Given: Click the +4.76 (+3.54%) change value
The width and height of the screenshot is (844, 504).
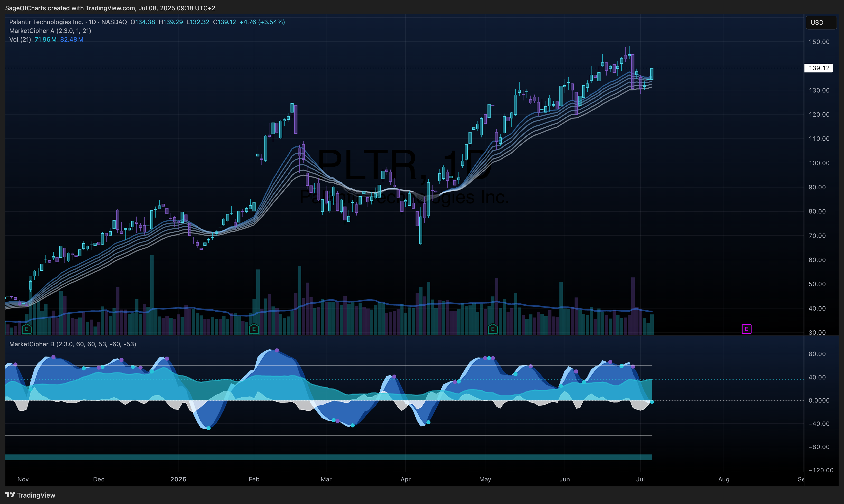Looking at the screenshot, I should [262, 22].
